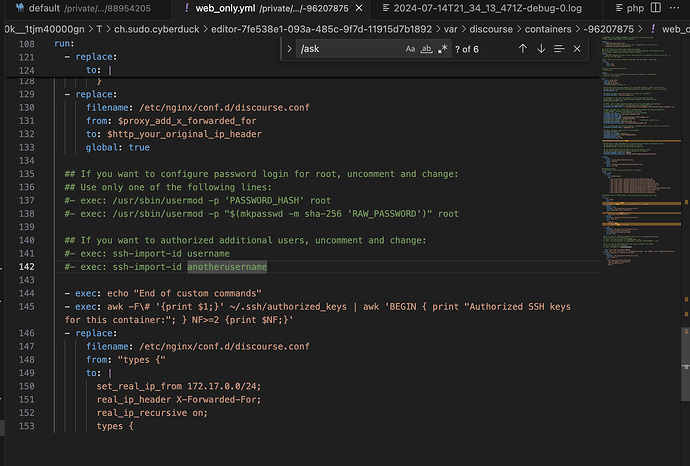Toggle replace expander in find widget

point(289,49)
